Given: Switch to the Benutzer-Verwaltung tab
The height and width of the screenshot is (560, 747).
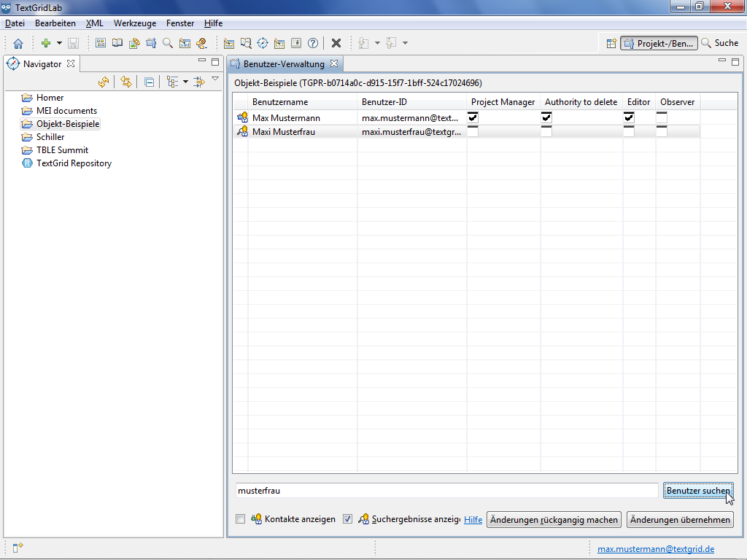Looking at the screenshot, I should (x=284, y=64).
